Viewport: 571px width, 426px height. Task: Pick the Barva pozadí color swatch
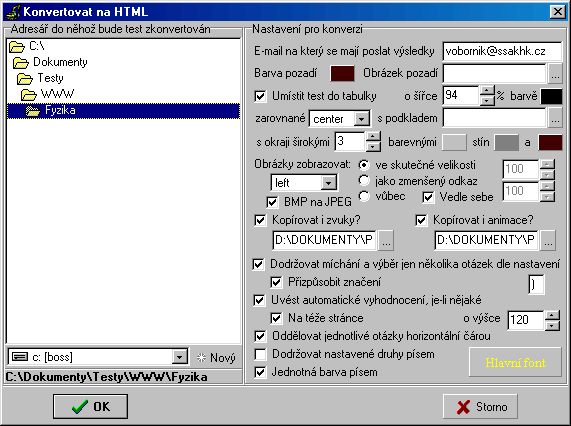coord(342,73)
